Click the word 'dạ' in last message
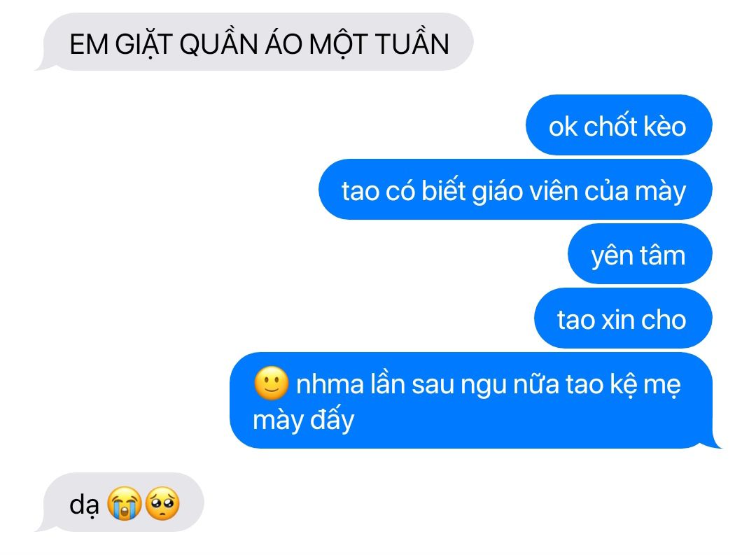The height and width of the screenshot is (555, 756). tap(84, 505)
